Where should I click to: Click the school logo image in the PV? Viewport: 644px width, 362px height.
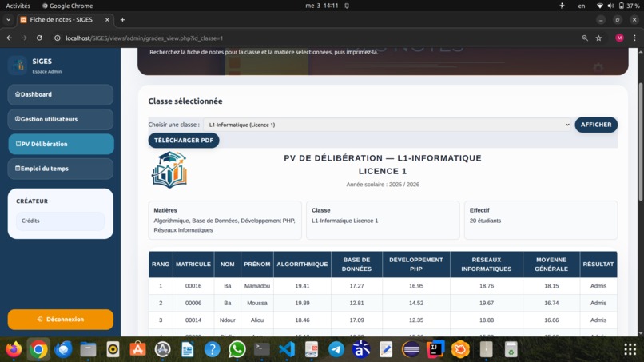[169, 169]
